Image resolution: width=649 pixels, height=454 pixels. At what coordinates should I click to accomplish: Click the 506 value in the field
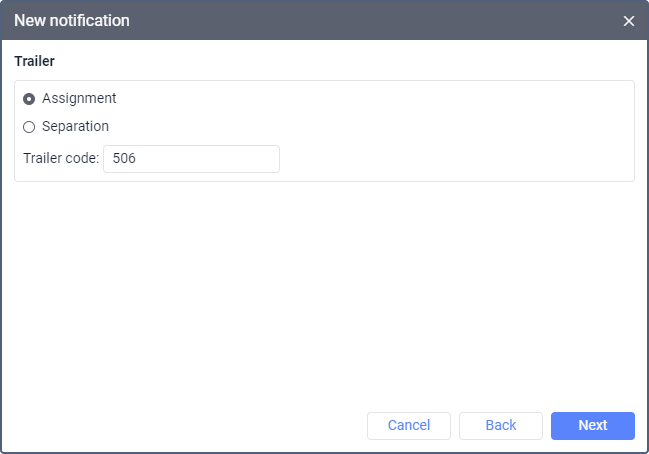[x=124, y=159]
